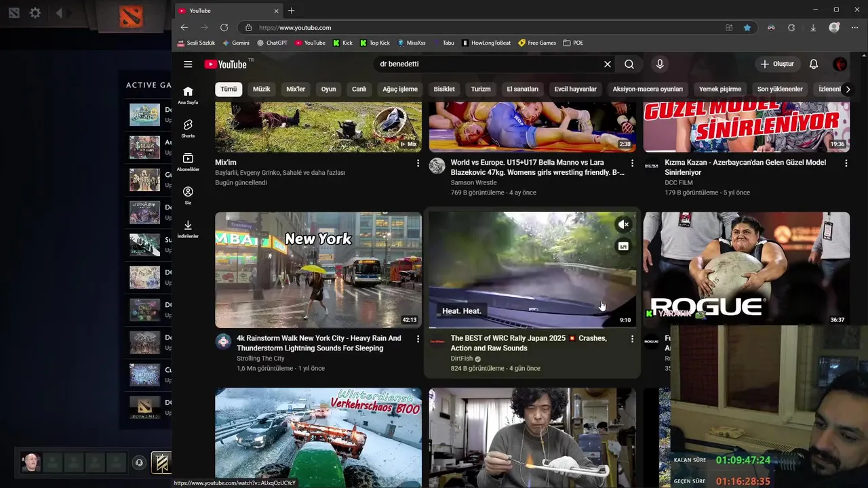Toggle subtitles on the WRC Rally preview
The image size is (868, 488).
click(623, 247)
